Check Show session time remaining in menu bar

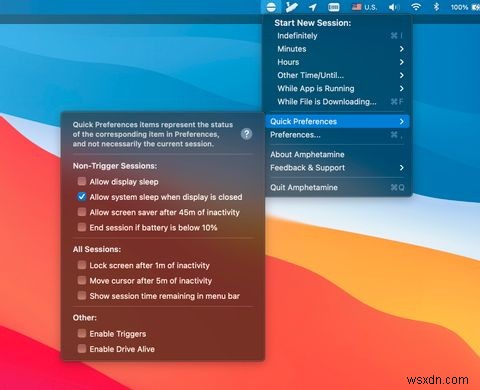click(82, 296)
